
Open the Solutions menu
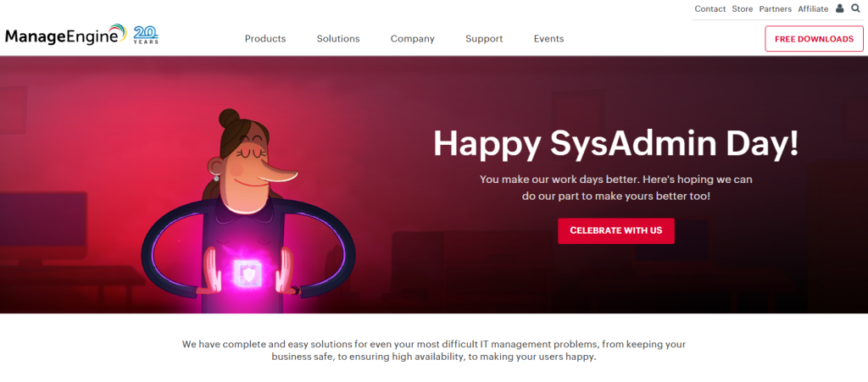(338, 39)
